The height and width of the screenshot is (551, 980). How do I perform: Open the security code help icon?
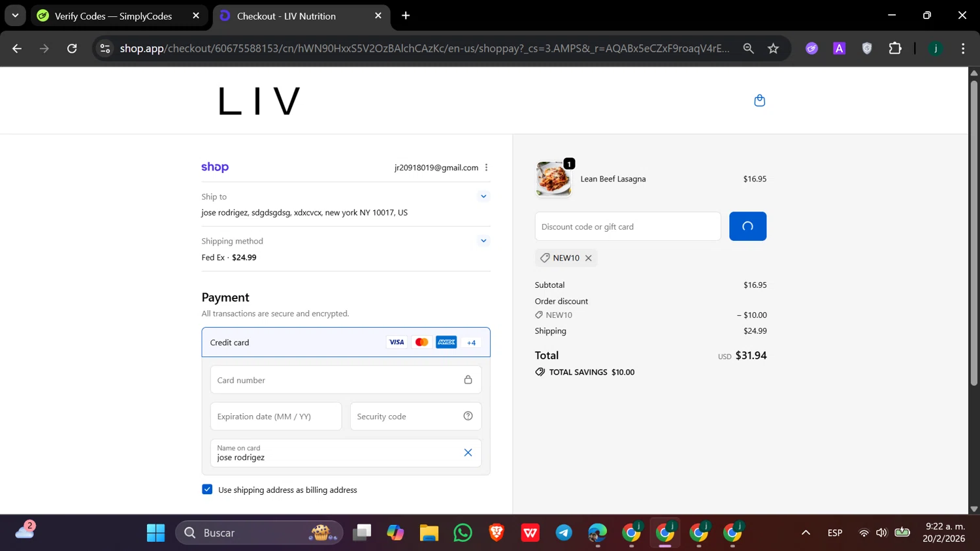point(468,416)
